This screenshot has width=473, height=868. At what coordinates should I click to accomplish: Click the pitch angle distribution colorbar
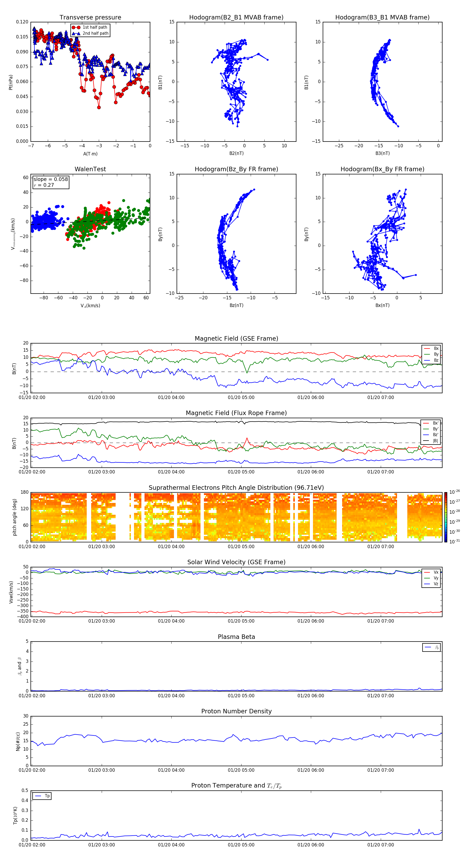click(x=446, y=517)
